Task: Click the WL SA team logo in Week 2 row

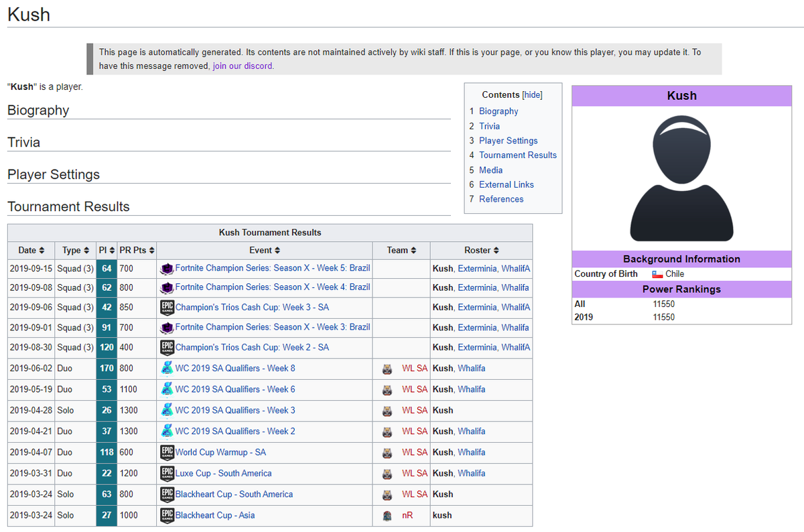Action: [x=387, y=431]
